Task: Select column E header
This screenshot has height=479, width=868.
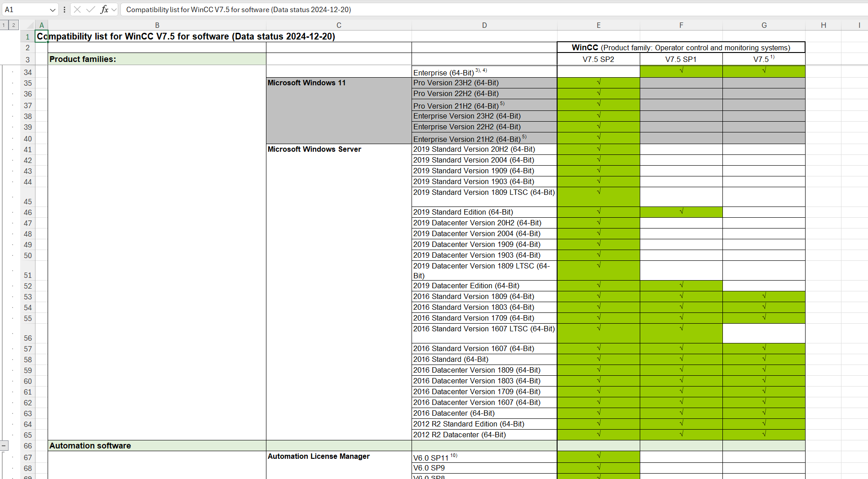Action: pos(598,25)
